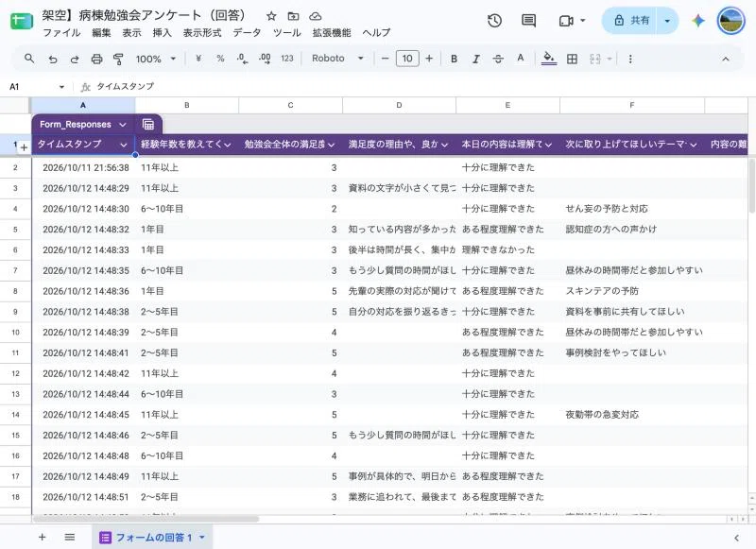The image size is (756, 549).
Task: Click the Gemini sparkle icon
Action: (x=697, y=21)
